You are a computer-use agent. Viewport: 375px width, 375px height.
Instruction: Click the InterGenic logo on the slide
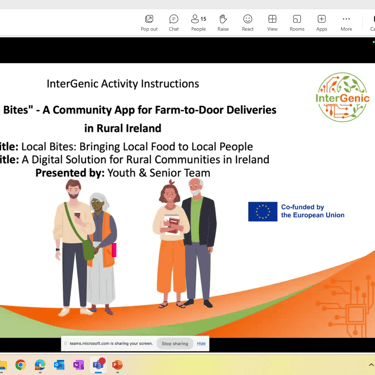click(x=343, y=97)
